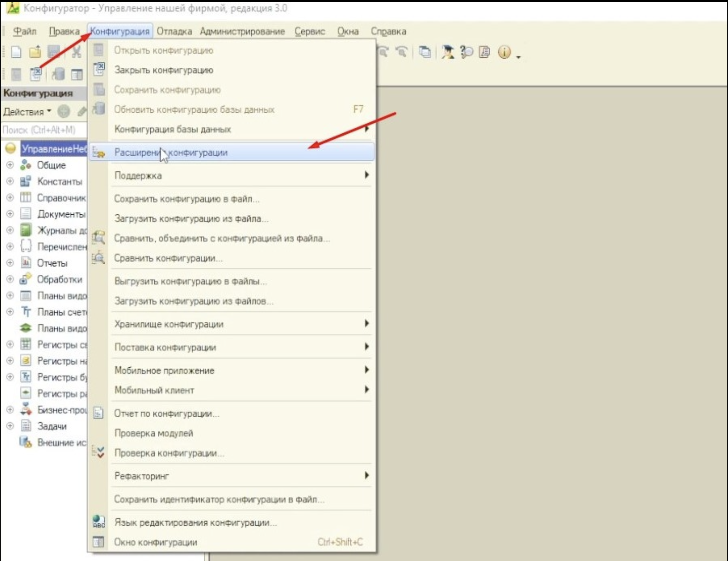Expand the Общие tree node
728x561 pixels.
[10, 165]
